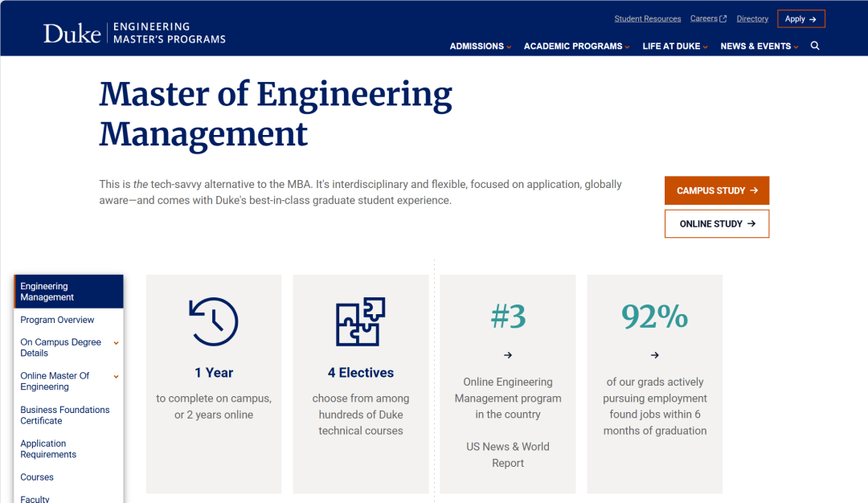The height and width of the screenshot is (503, 868).
Task: Click the Duke logo
Action: click(x=72, y=33)
